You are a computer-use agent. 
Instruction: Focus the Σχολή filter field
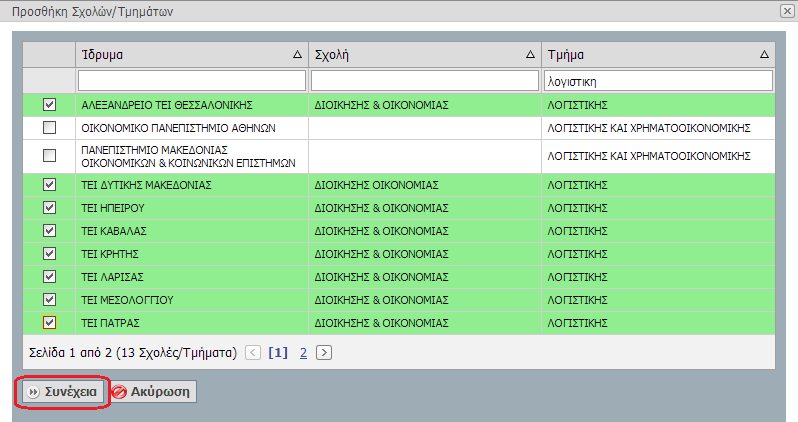tap(425, 81)
